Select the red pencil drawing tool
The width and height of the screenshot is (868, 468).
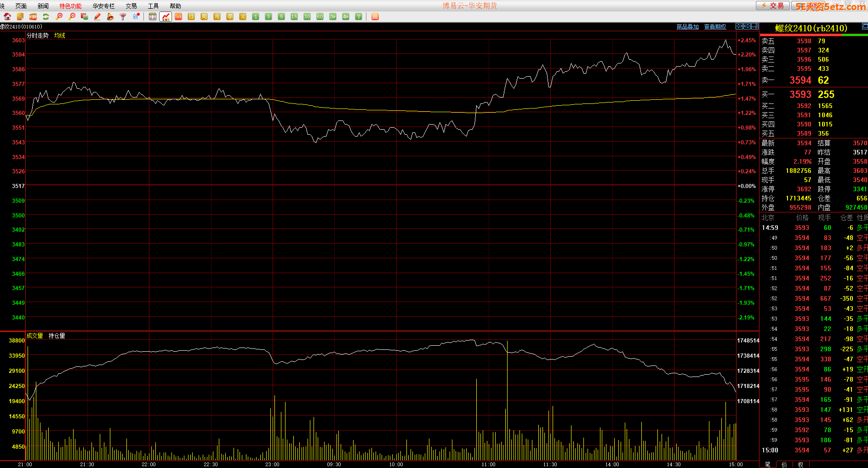(x=97, y=17)
